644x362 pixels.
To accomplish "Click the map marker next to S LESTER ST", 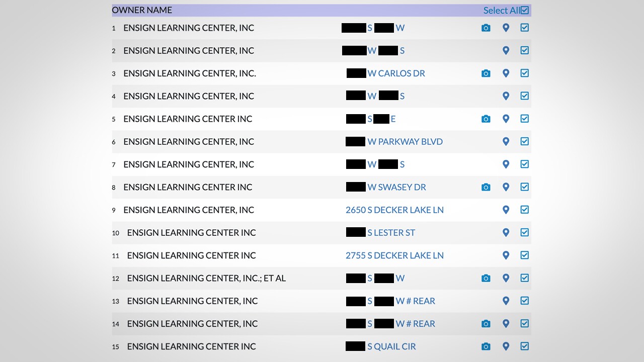I will (506, 232).
